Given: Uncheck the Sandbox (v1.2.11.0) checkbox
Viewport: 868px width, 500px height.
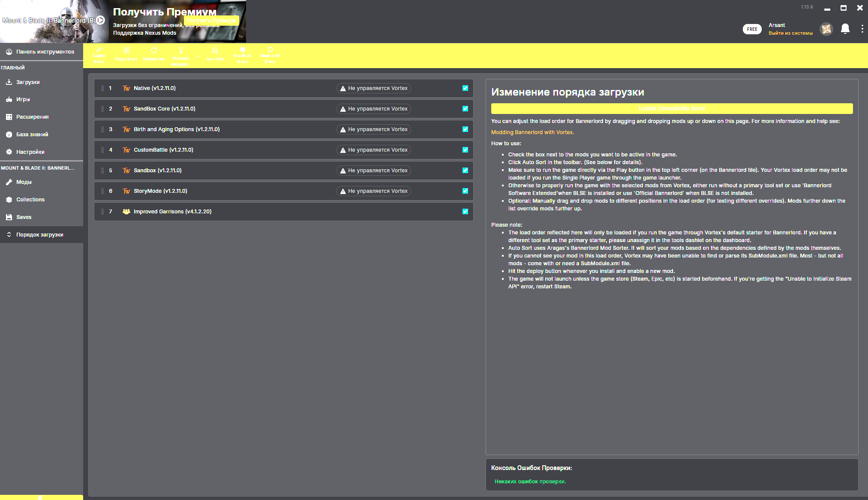Looking at the screenshot, I should [465, 171].
